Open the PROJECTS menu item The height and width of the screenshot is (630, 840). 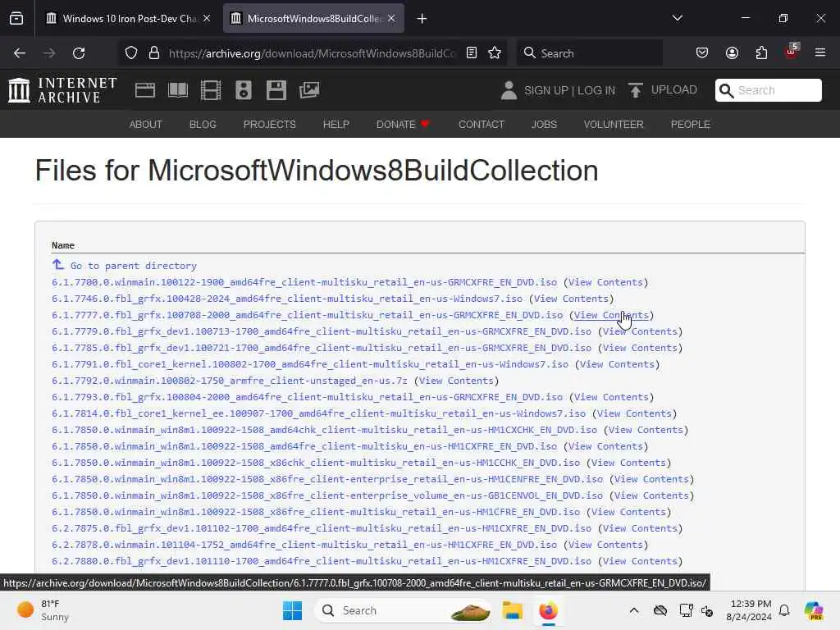click(x=269, y=125)
